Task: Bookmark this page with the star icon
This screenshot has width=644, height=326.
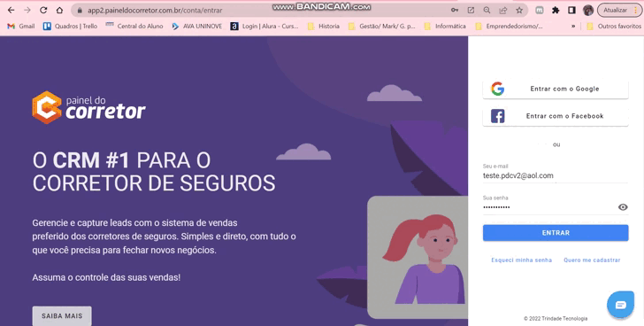Action: [x=519, y=11]
